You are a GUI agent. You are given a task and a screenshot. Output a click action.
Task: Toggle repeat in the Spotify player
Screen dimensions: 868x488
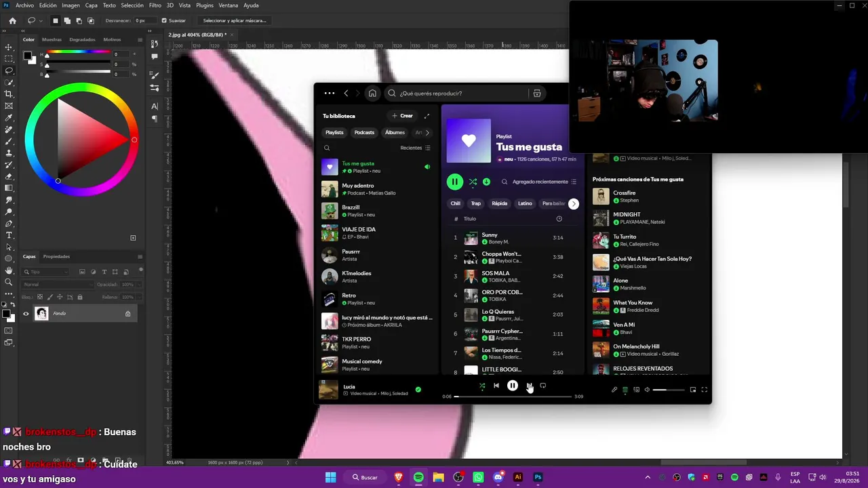tap(542, 386)
